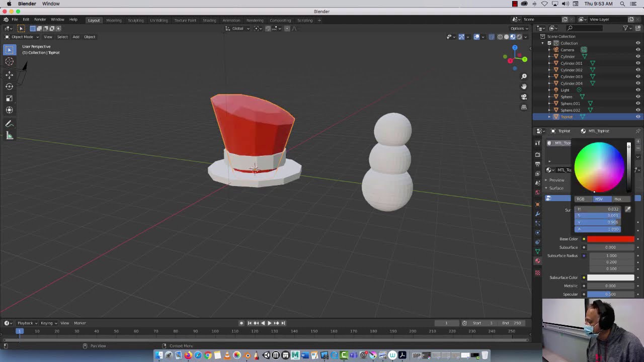
Task: Choose the Move tool
Action: click(x=9, y=75)
